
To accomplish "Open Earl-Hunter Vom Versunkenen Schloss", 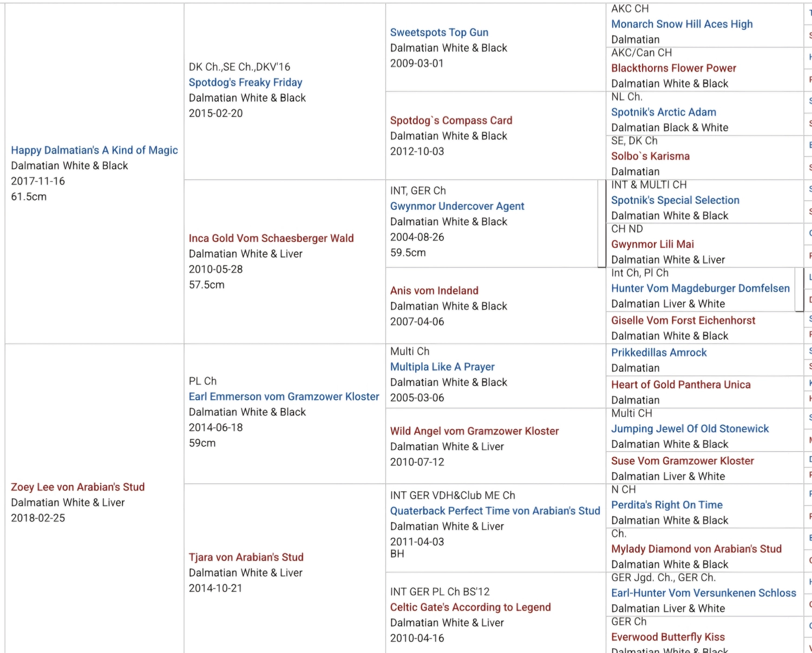I will (703, 593).
